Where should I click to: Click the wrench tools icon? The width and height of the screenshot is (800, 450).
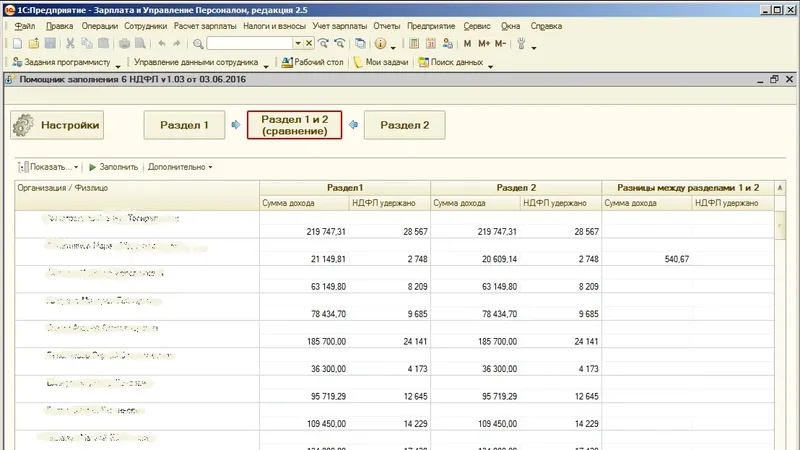[521, 44]
